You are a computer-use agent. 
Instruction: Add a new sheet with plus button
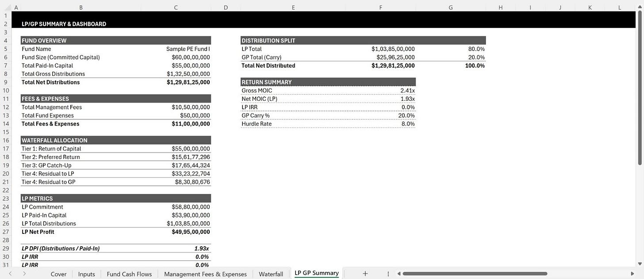tap(365, 274)
